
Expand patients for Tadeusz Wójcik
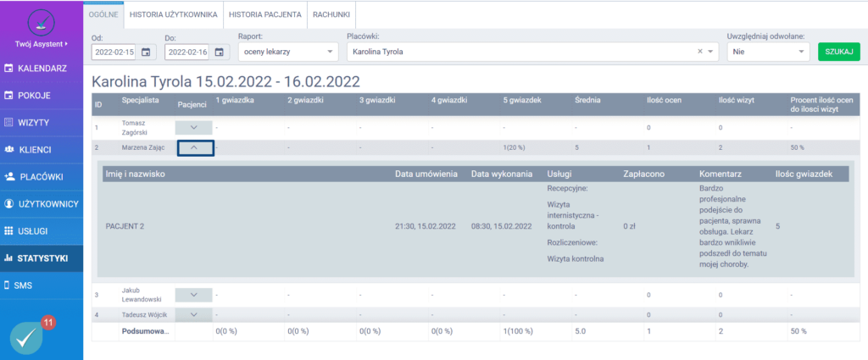[x=195, y=314]
